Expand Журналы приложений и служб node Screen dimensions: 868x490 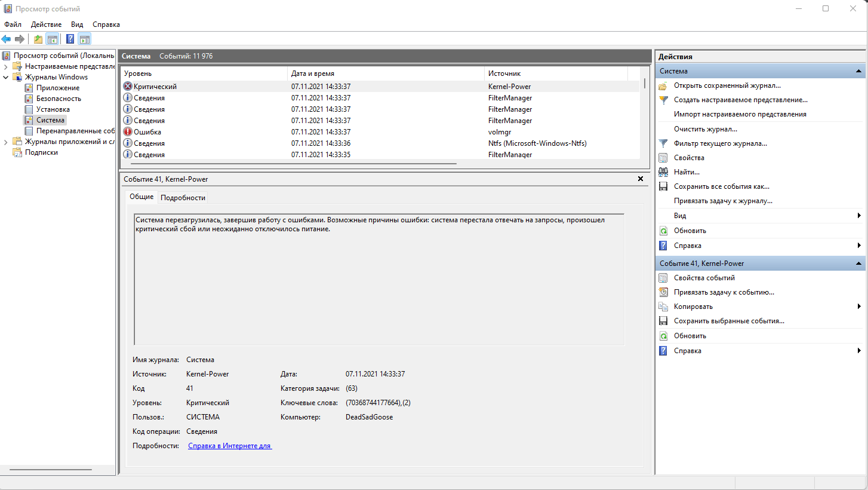click(x=5, y=142)
